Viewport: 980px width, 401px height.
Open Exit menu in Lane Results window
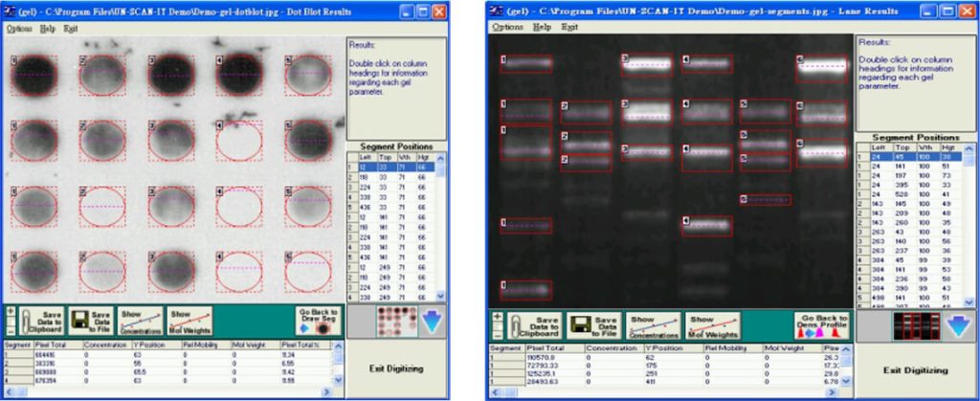(569, 27)
